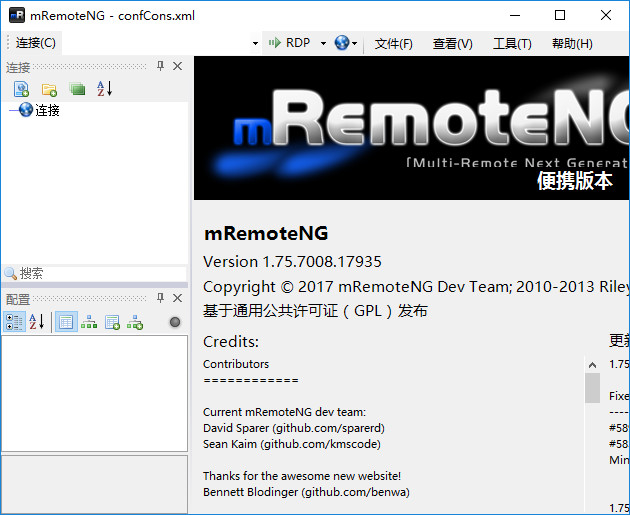Pin the 配置 panel
Viewport: 630px width, 515px height.
160,298
